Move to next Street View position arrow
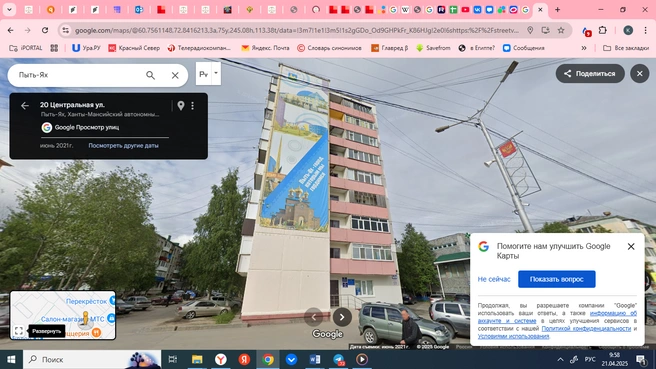 click(x=342, y=317)
